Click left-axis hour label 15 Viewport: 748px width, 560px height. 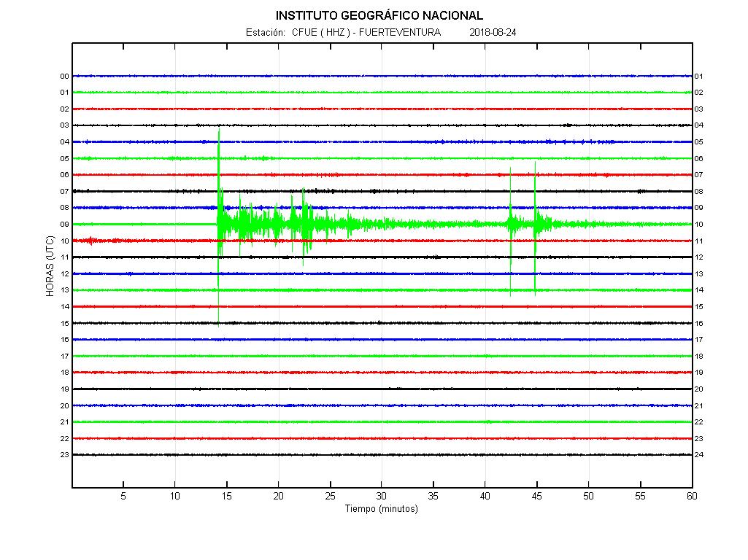tap(64, 324)
